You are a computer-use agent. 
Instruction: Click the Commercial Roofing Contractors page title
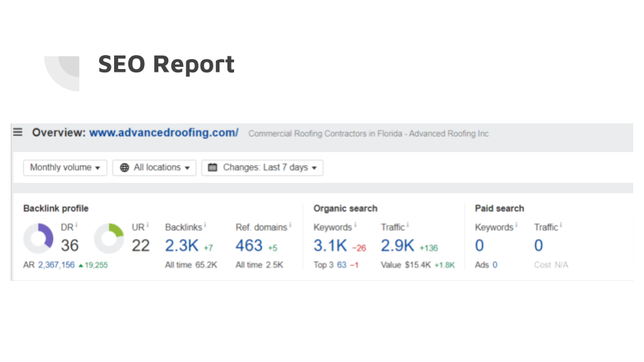[x=368, y=133]
